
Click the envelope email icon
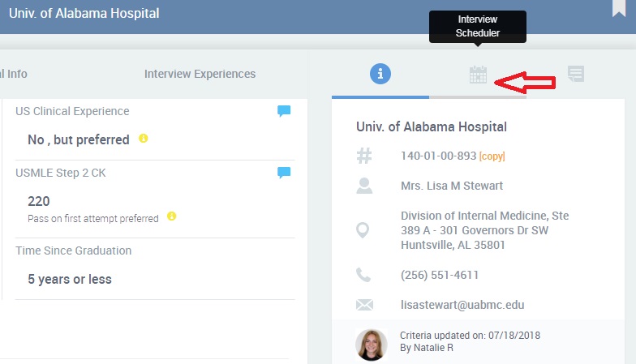tap(364, 305)
